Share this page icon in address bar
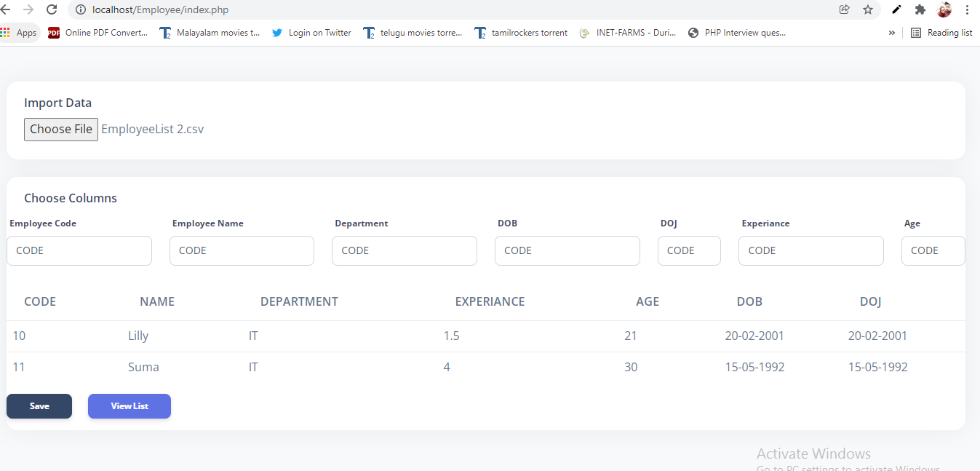Screen dimensions: 980x471 pyautogui.click(x=844, y=9)
